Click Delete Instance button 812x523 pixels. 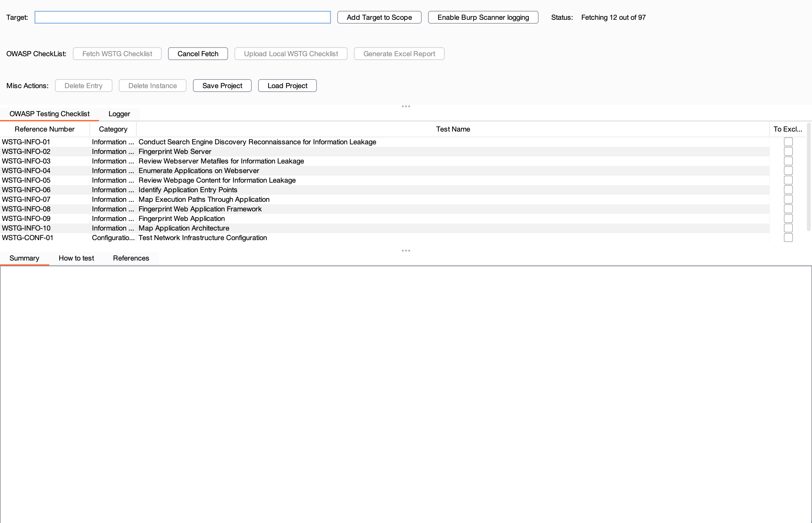(x=153, y=86)
